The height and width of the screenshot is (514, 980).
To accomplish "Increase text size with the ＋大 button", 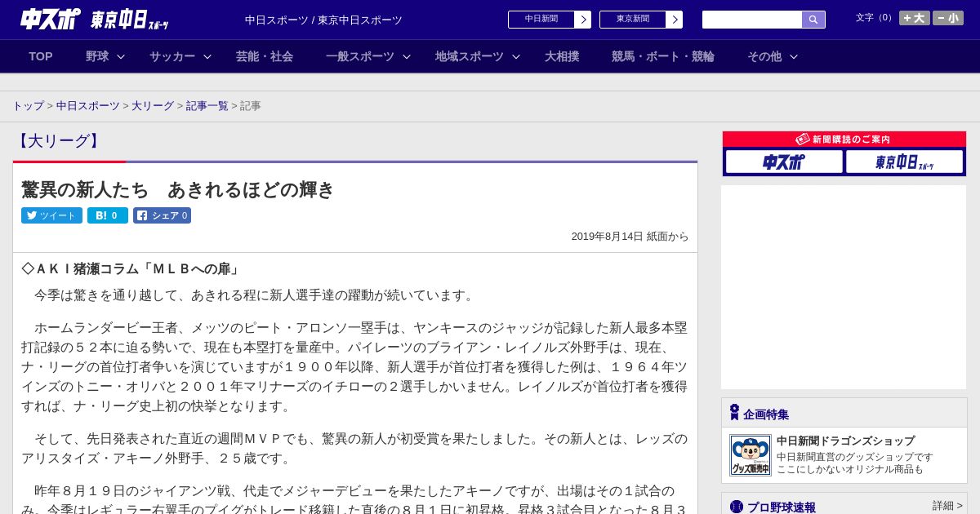I will (915, 18).
